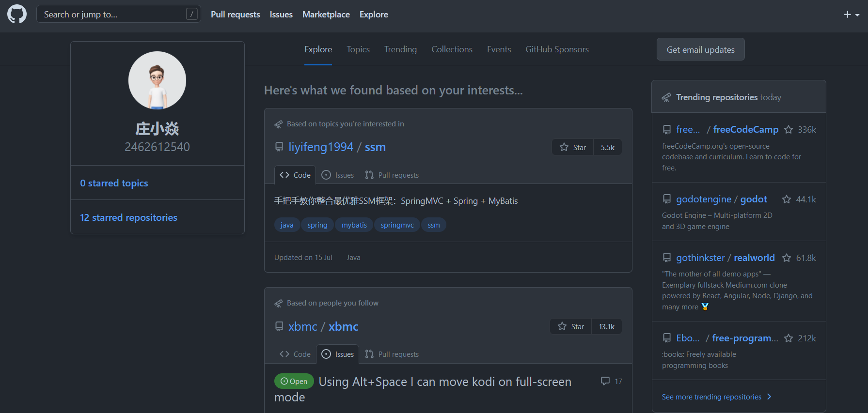Star the xbmc/xbmc repository
Viewport: 868px width, 413px height.
(x=571, y=326)
